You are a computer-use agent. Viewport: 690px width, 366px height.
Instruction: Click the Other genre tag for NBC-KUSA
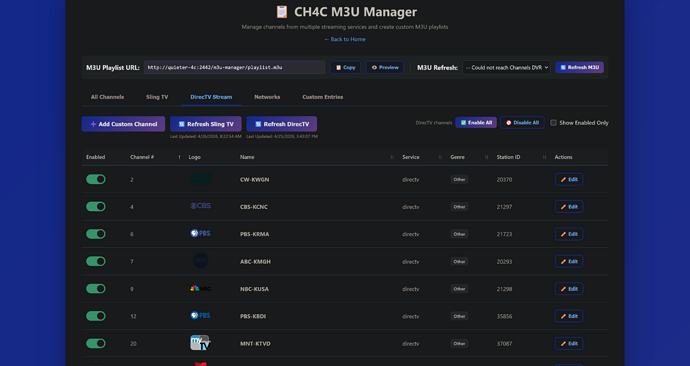click(x=459, y=289)
